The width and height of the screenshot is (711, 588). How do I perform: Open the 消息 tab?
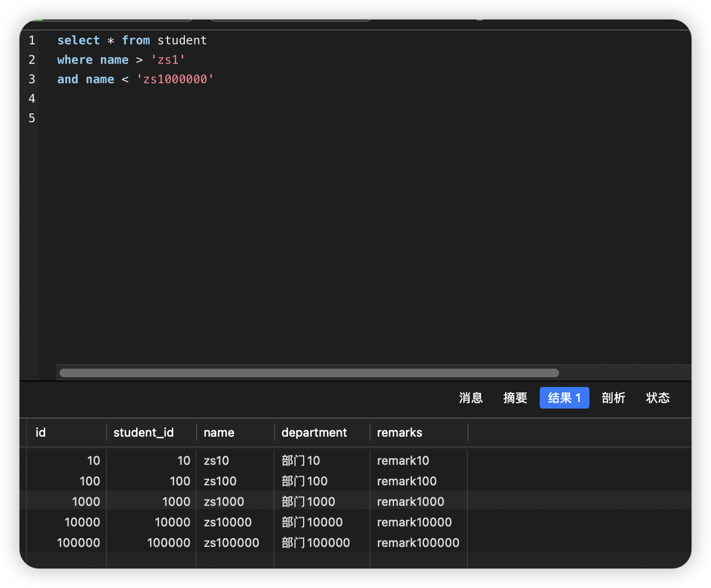pos(471,398)
